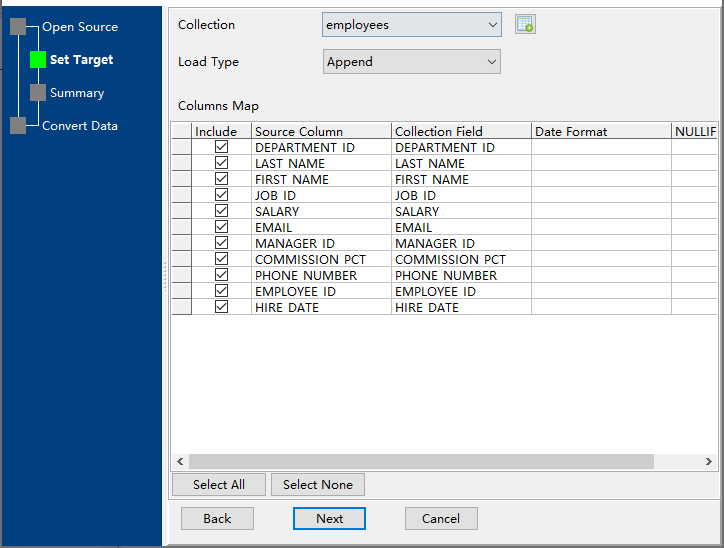Go Back to the previous step
This screenshot has width=724, height=548.
[217, 519]
